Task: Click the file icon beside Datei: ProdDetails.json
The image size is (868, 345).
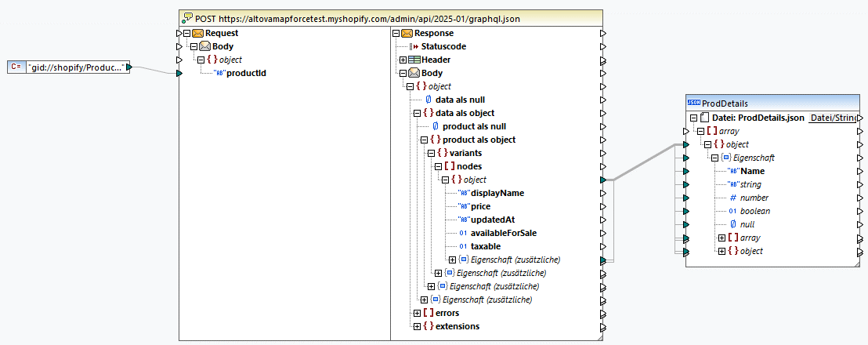Action: pyautogui.click(x=704, y=118)
